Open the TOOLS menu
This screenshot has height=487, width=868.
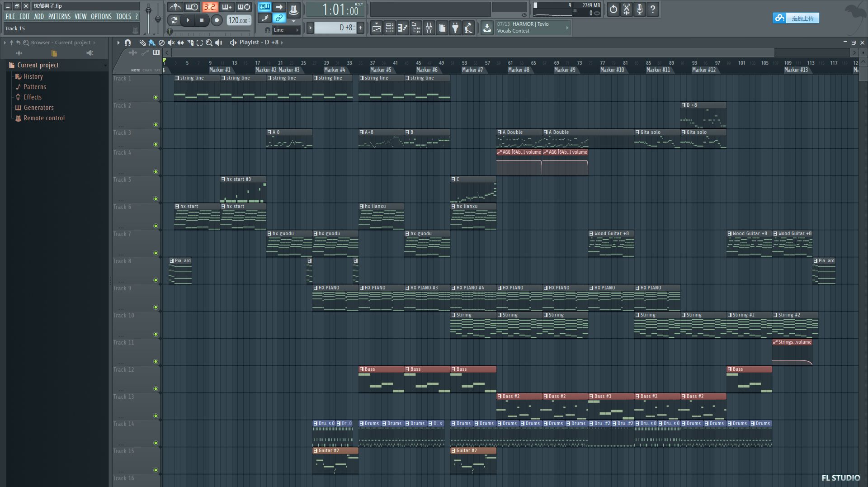tap(123, 16)
